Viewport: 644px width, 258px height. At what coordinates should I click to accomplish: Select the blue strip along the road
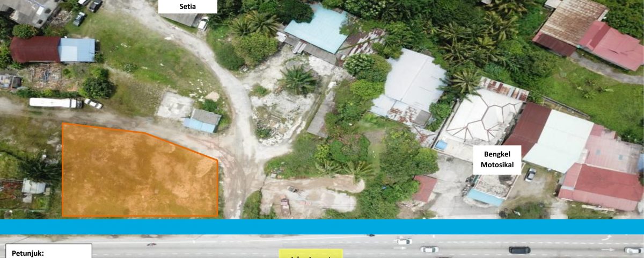(x=322, y=226)
